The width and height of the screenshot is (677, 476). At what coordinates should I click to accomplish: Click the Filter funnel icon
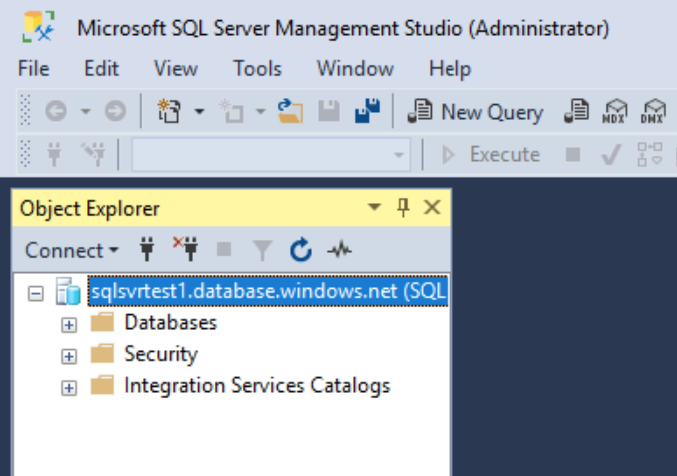262,251
